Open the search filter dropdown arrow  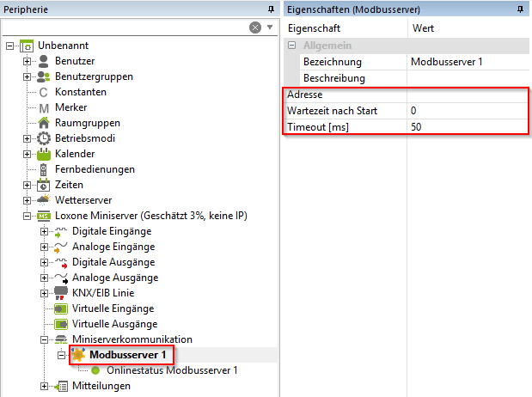click(270, 27)
